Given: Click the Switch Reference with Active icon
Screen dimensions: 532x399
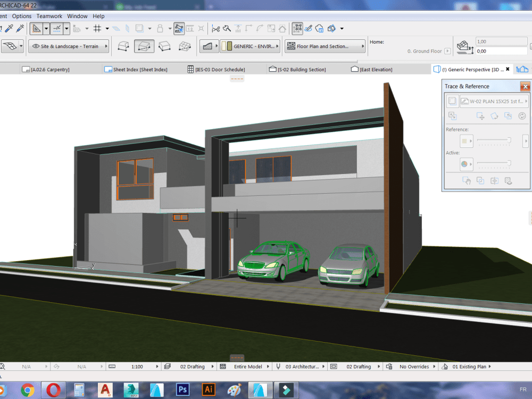Looking at the screenshot, I should [x=508, y=115].
